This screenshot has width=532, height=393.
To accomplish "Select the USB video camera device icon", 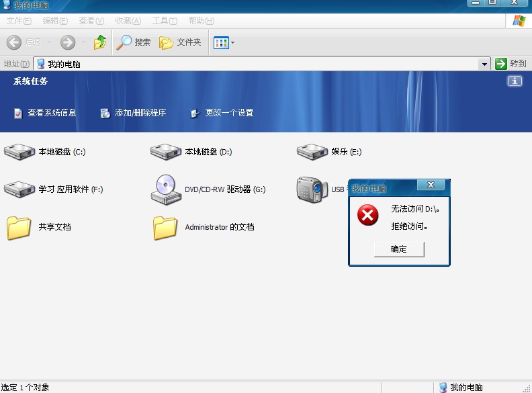I will coord(312,189).
